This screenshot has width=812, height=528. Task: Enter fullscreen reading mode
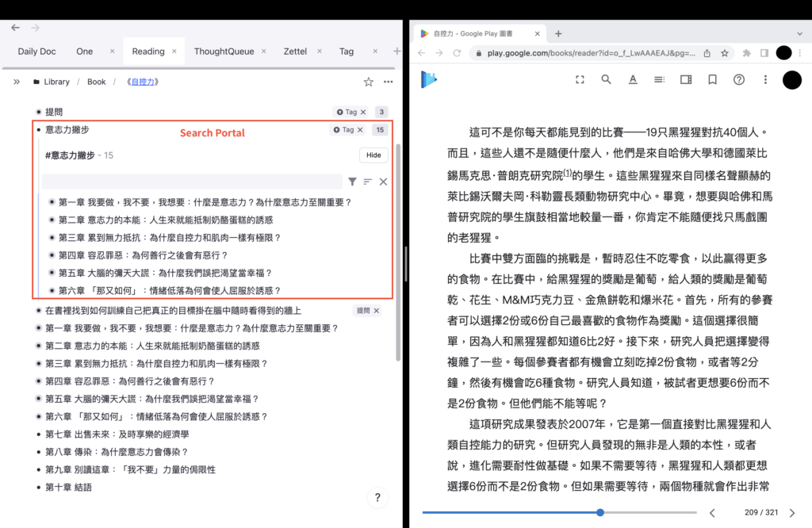[580, 79]
